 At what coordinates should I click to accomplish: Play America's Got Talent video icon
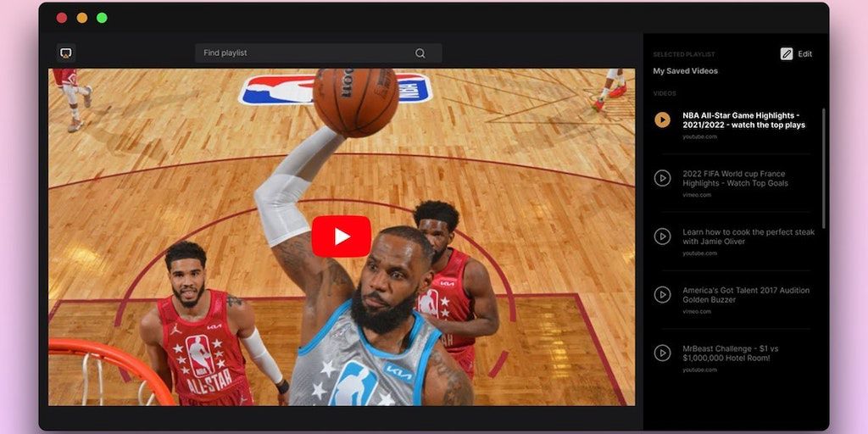[x=662, y=294]
